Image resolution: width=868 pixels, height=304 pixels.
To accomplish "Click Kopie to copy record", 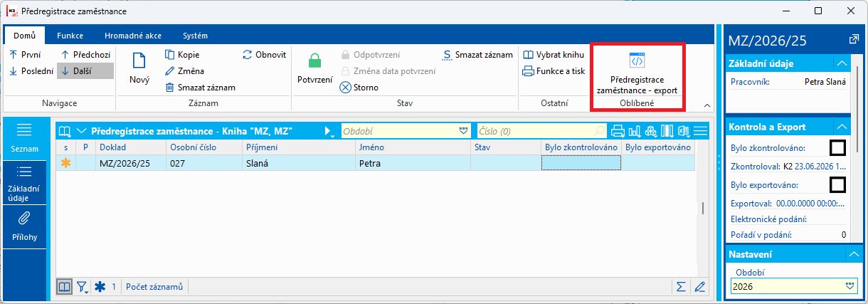I will 182,54.
